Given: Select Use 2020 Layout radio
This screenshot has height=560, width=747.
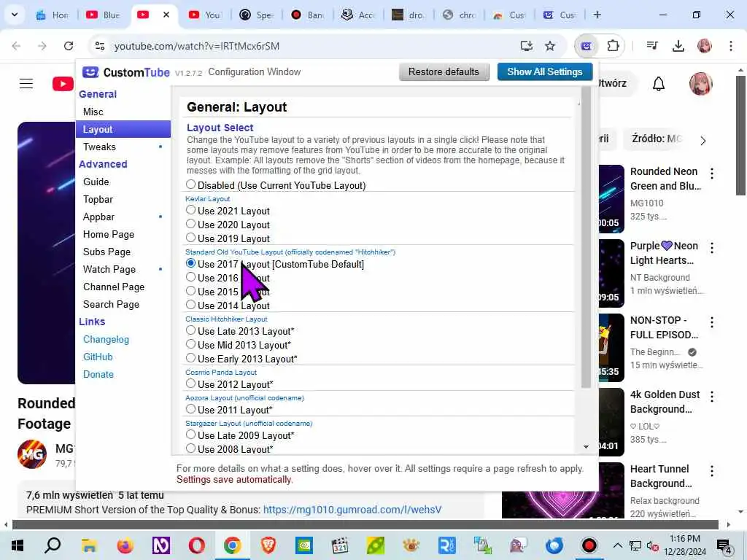Looking at the screenshot, I should coord(190,224).
